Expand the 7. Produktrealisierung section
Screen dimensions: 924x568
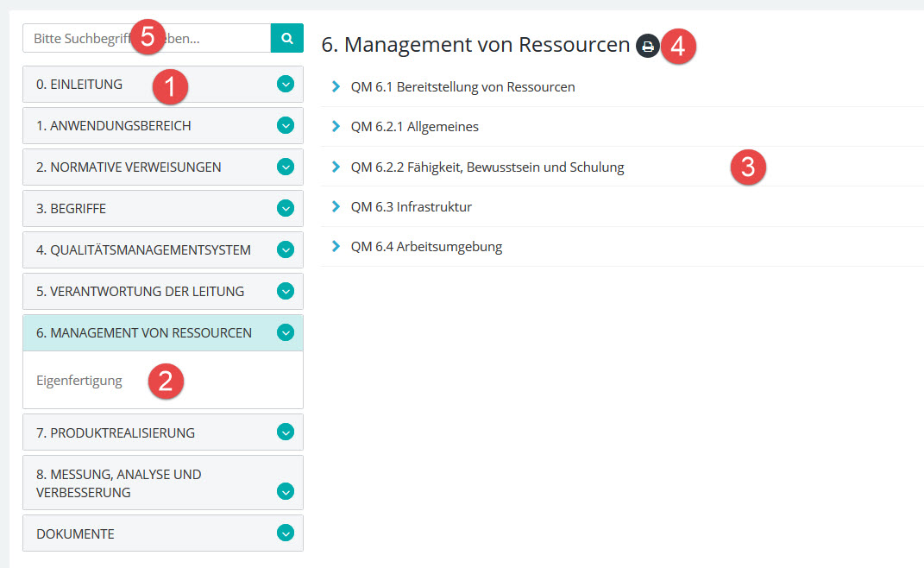coord(286,432)
